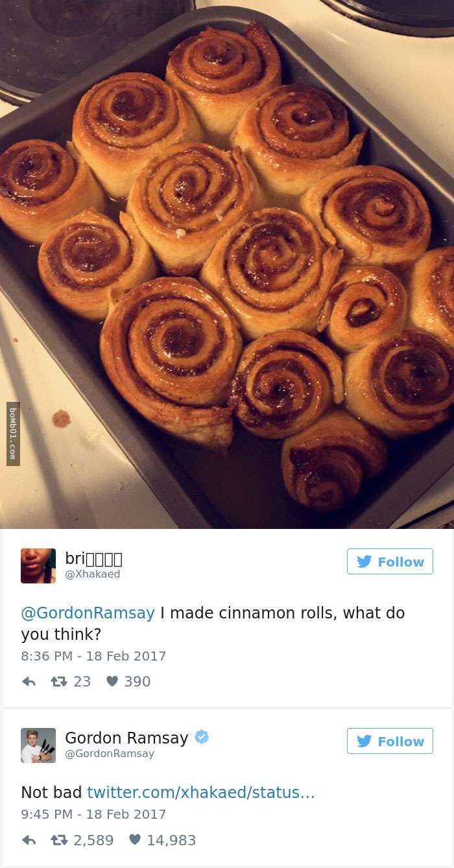Click the Gordon Ramsay display name
The image size is (454, 868).
pos(126,738)
